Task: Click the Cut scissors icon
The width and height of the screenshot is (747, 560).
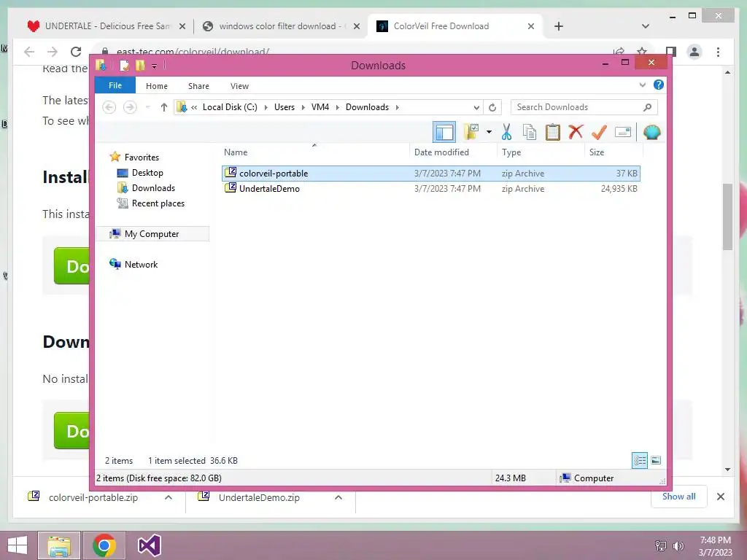Action: pyautogui.click(x=506, y=132)
